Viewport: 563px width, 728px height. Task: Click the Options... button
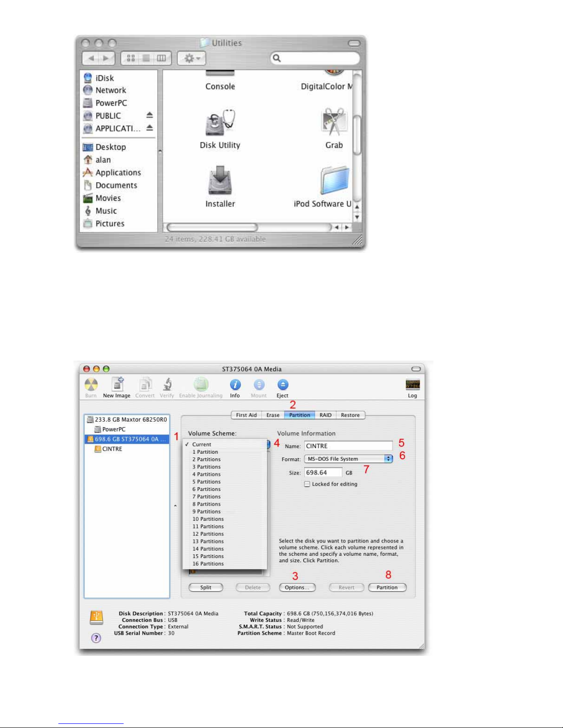coord(297,587)
